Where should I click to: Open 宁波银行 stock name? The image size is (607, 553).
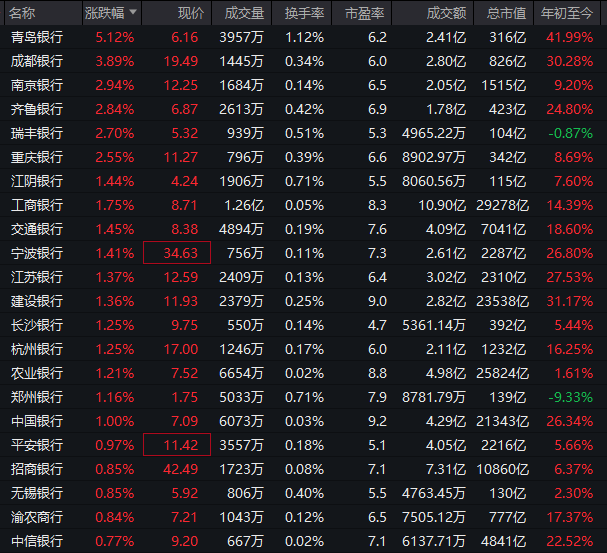pos(37,253)
